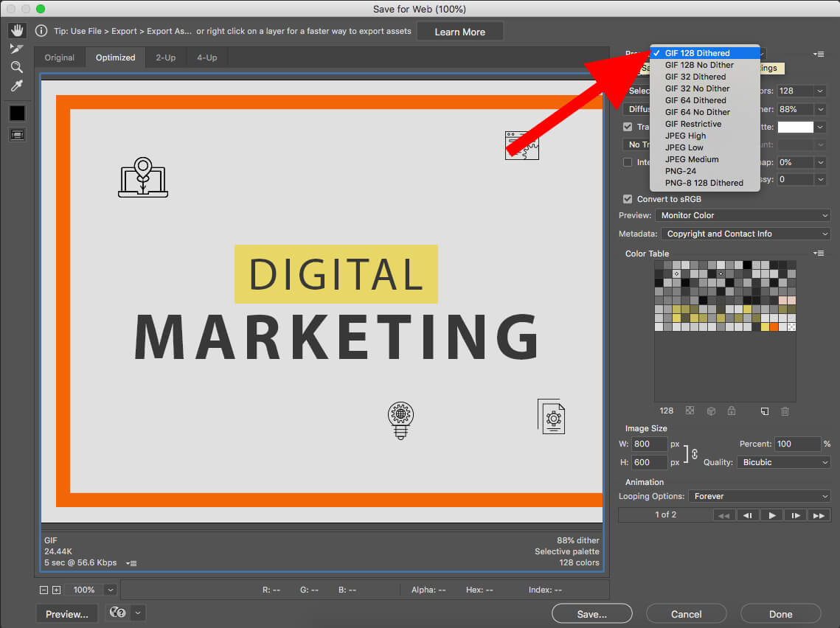Screen dimensions: 840x628
Task: Click the lock icon below the Color Table
Action: pyautogui.click(x=732, y=411)
